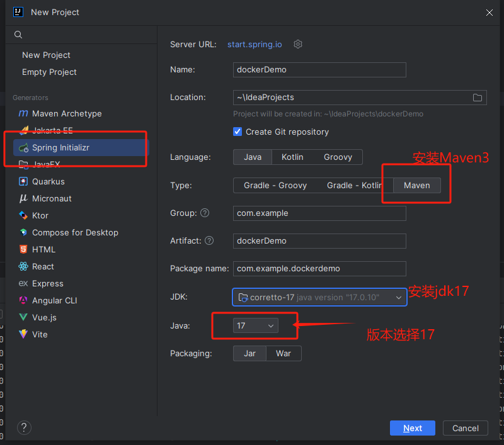Screen dimensions: 504x445
Task: Click the IntelliJ IDEA logo icon
Action: click(x=18, y=12)
